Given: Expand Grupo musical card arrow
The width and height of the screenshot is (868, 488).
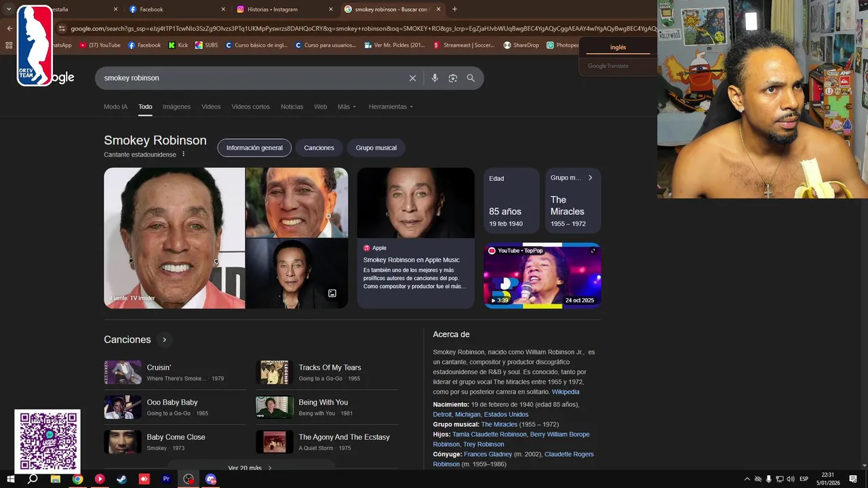Looking at the screenshot, I should pos(590,178).
